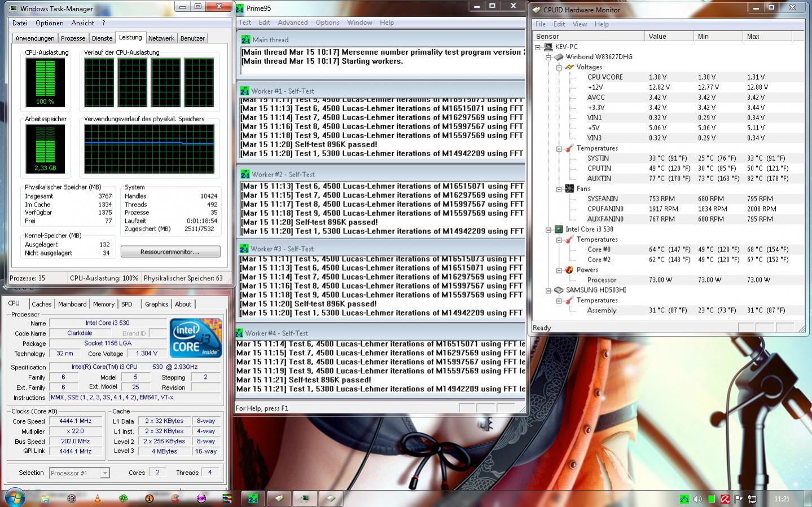Click the volume speaker tray icon

698,499
